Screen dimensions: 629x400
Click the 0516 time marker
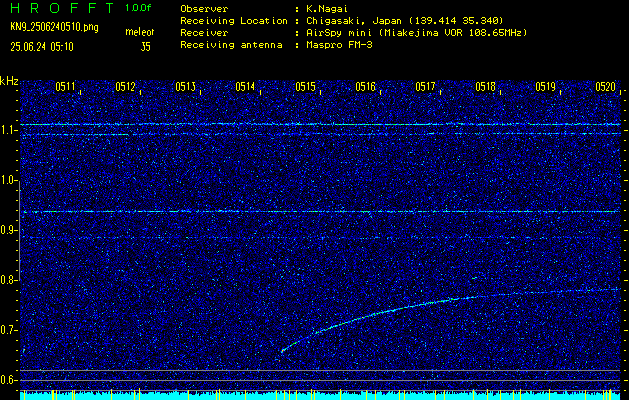tap(365, 86)
